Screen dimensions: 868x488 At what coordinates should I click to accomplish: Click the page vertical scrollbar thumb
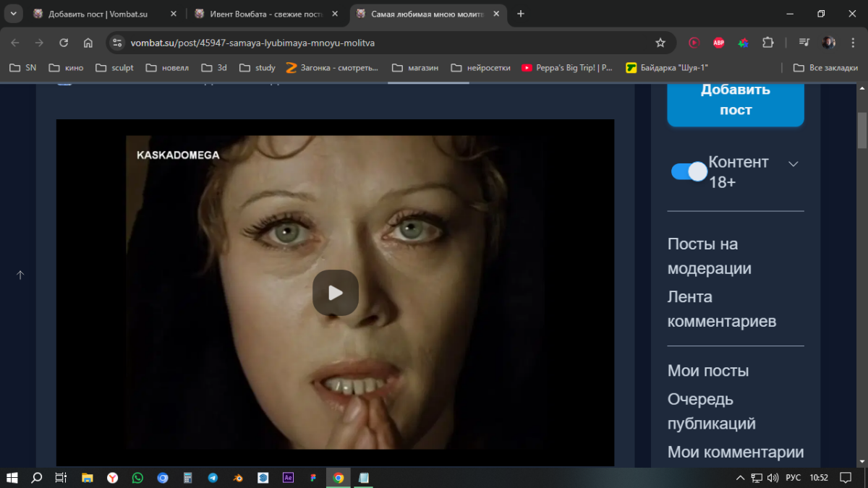point(861,130)
